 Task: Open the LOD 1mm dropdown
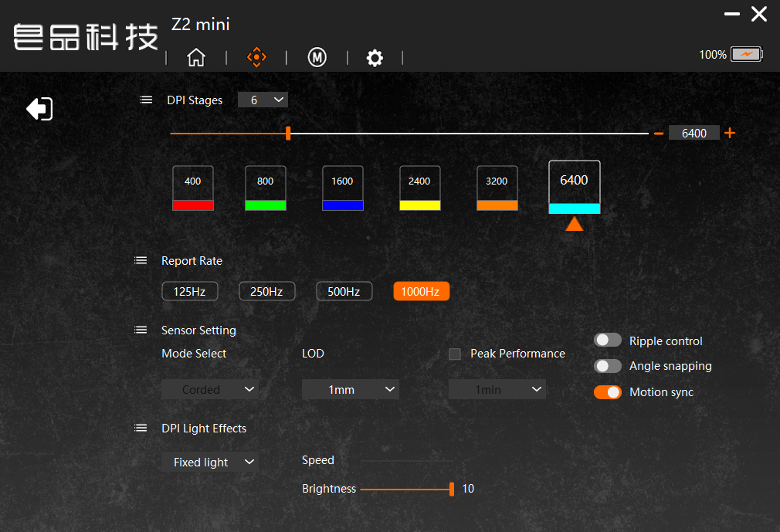[350, 390]
